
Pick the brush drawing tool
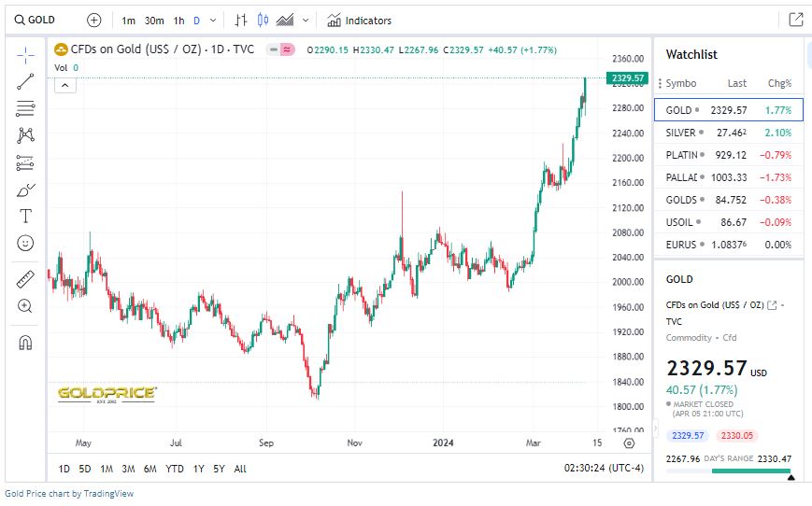(25, 190)
